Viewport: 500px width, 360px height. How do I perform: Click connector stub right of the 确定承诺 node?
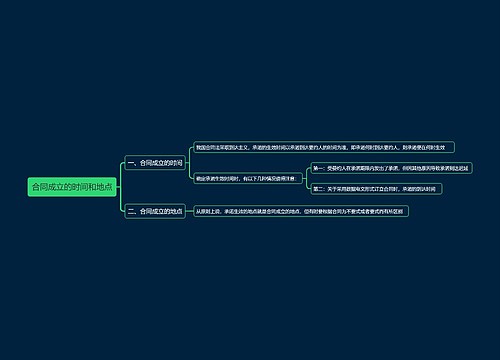tap(304, 178)
